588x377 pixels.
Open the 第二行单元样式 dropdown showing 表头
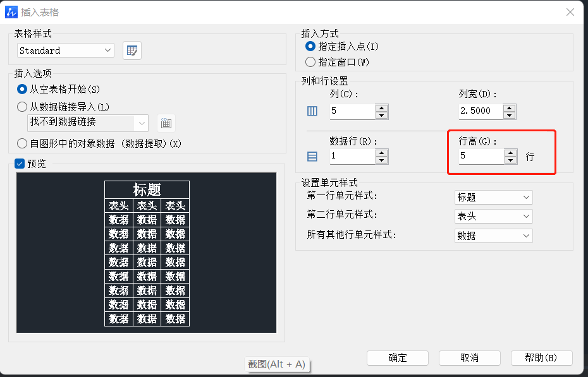point(494,216)
